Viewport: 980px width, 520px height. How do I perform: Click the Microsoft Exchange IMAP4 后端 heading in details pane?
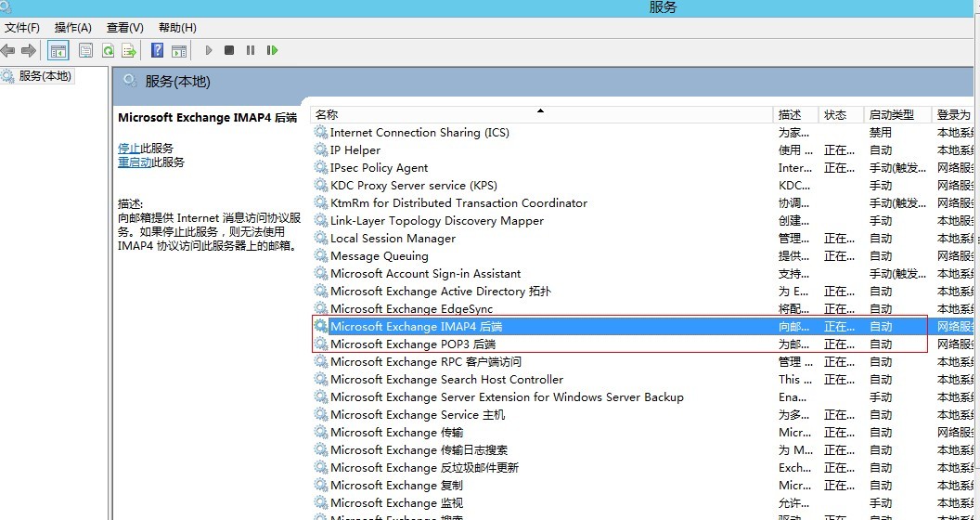click(x=208, y=118)
